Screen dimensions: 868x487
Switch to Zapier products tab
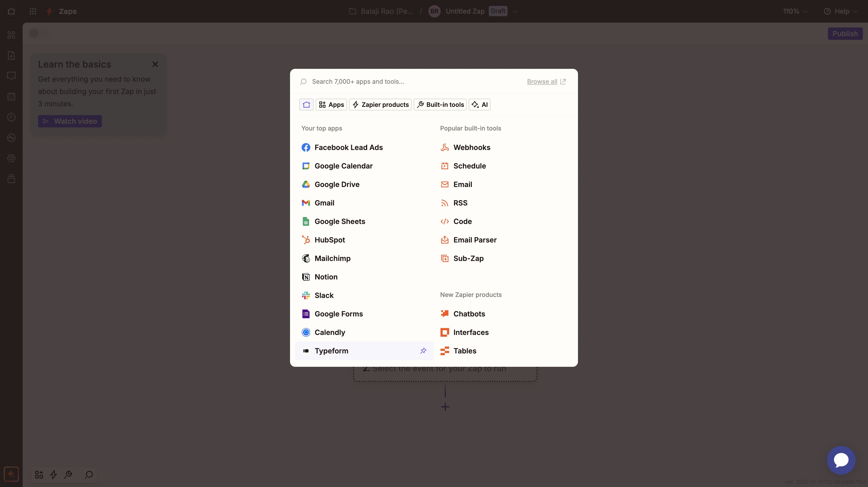click(380, 105)
